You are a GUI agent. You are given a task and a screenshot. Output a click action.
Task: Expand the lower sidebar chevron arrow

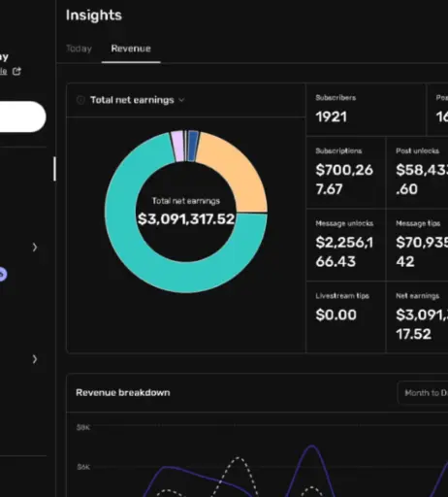click(x=35, y=359)
